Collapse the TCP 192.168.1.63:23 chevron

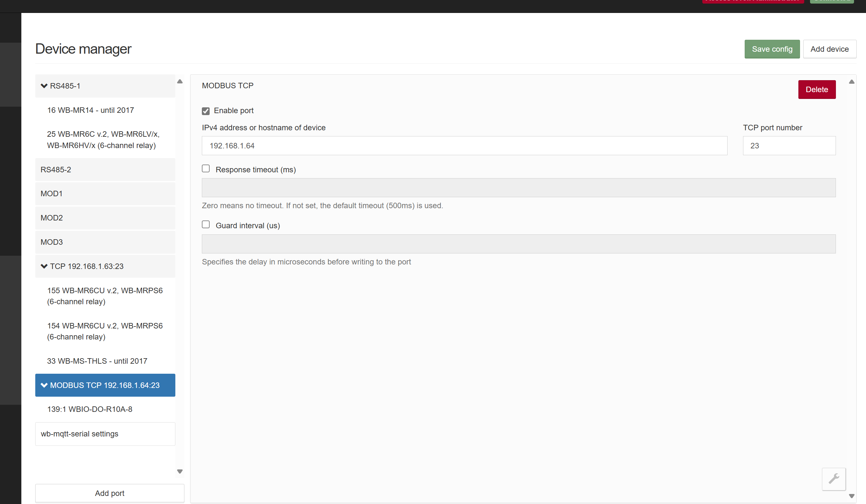coord(44,266)
